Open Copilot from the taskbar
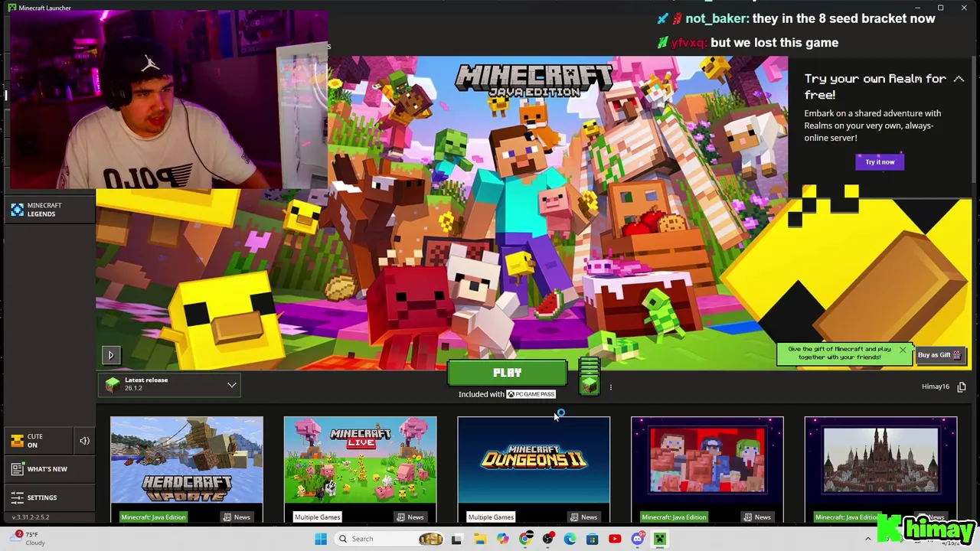Image resolution: width=980 pixels, height=551 pixels. coord(502,539)
